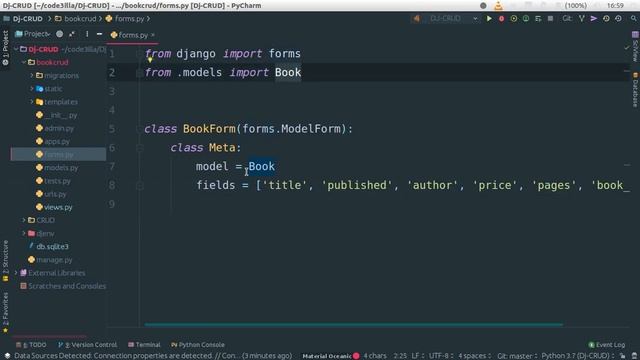
Task: Toggle the read-only lock icon in status bar
Action: pos(622,356)
